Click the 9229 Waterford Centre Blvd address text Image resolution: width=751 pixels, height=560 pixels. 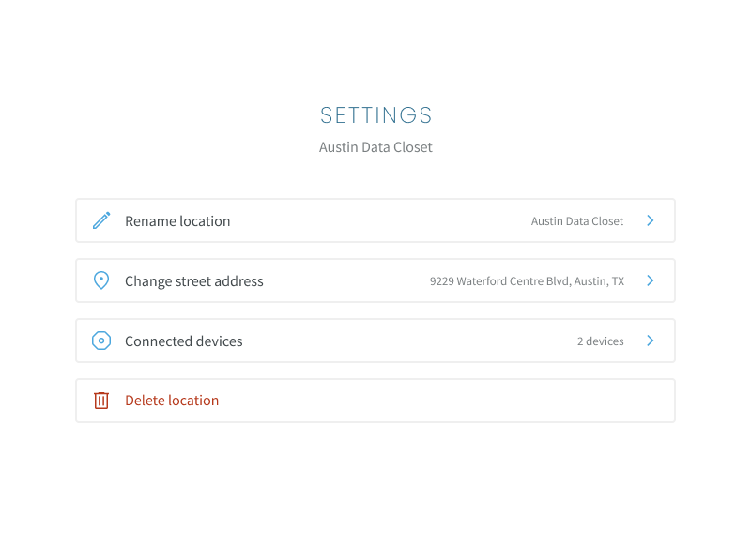click(527, 281)
